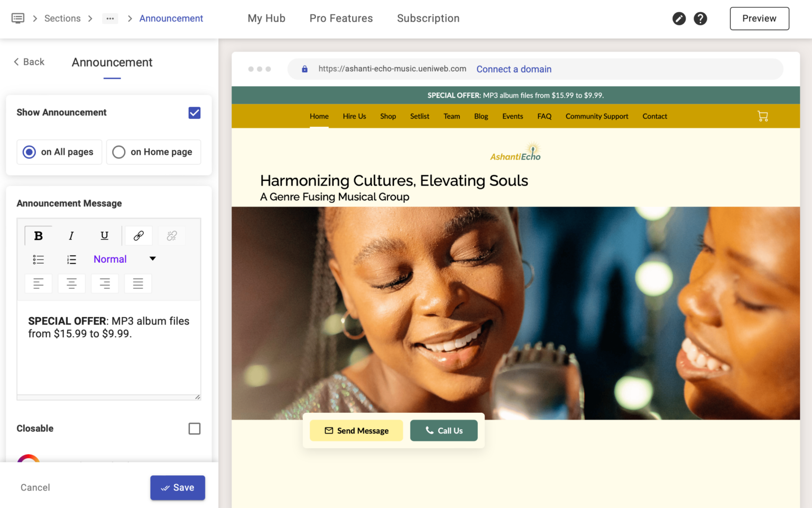Create a numbered list in the editor

[71, 260]
